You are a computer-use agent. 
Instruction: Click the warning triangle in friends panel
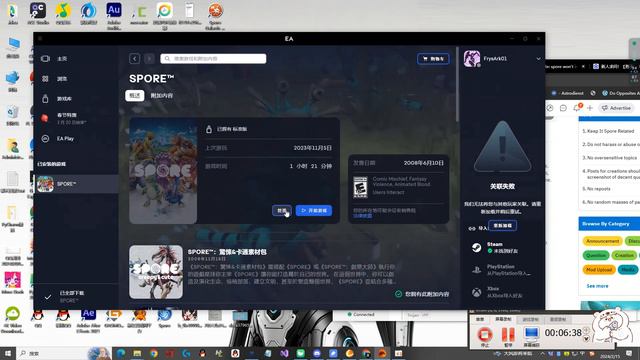502,147
